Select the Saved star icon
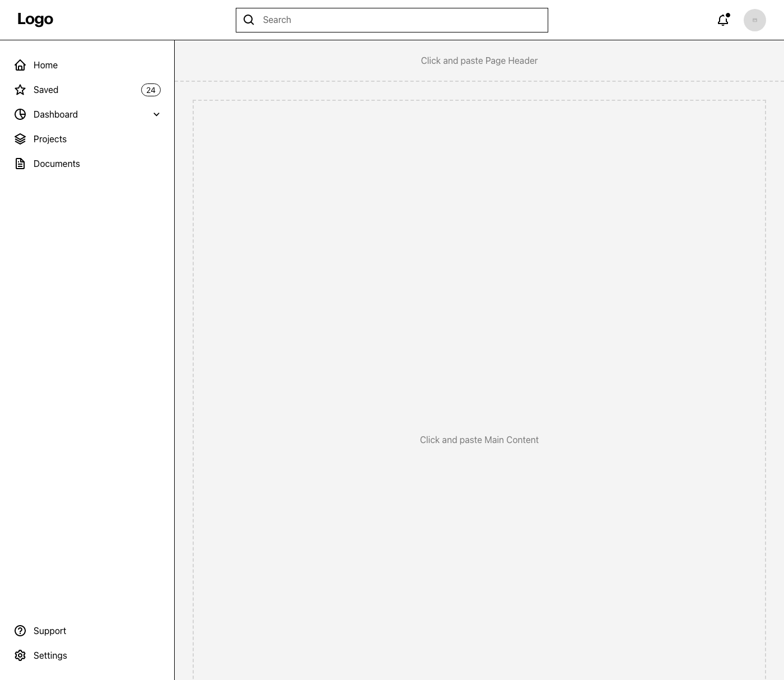The width and height of the screenshot is (784, 680). (x=20, y=90)
